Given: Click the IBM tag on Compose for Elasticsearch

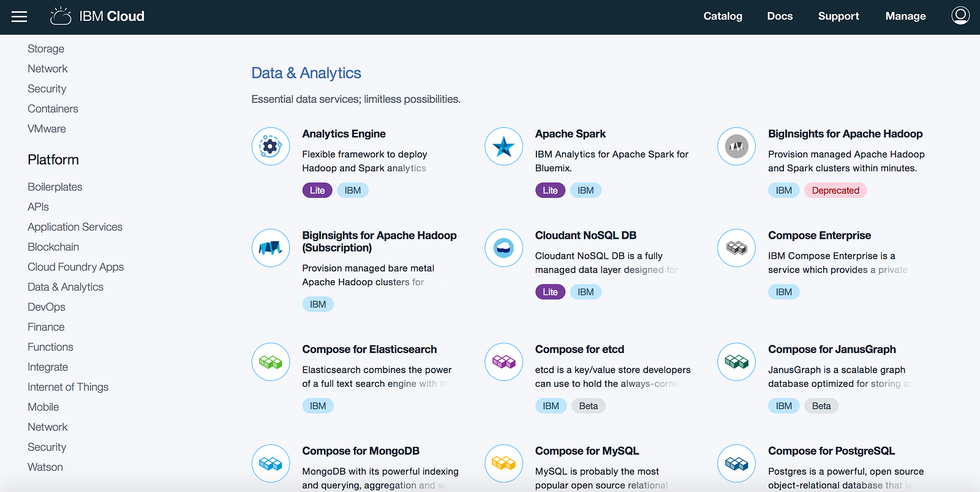Looking at the screenshot, I should pyautogui.click(x=318, y=406).
